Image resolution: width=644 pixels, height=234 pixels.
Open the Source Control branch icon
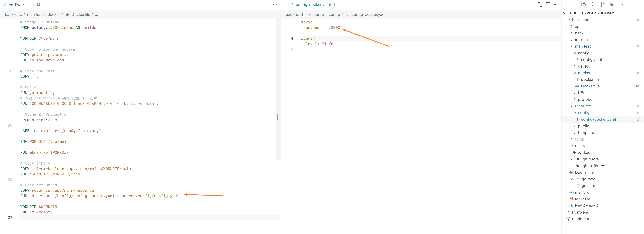pyautogui.click(x=602, y=5)
